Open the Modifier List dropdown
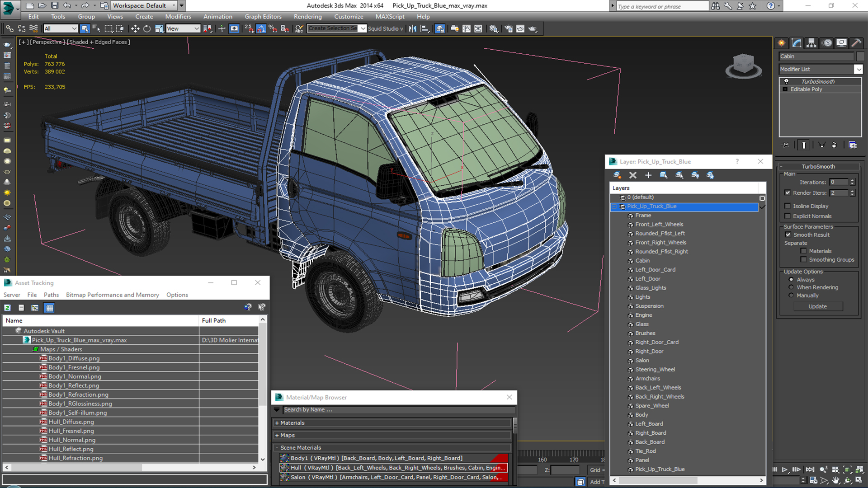Viewport: 868px width, 488px height. click(858, 69)
